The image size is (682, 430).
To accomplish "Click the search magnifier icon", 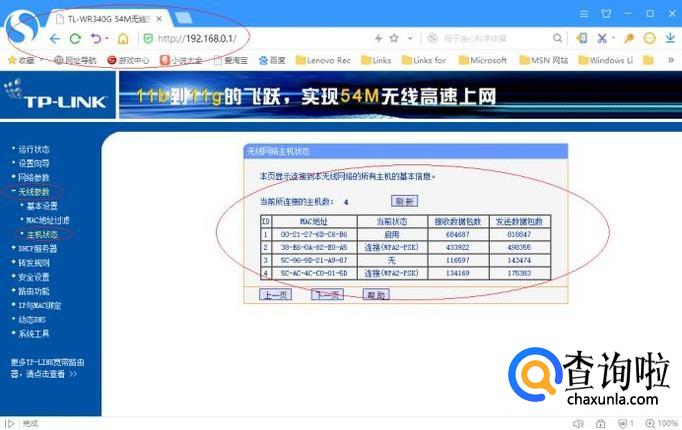I will [557, 38].
